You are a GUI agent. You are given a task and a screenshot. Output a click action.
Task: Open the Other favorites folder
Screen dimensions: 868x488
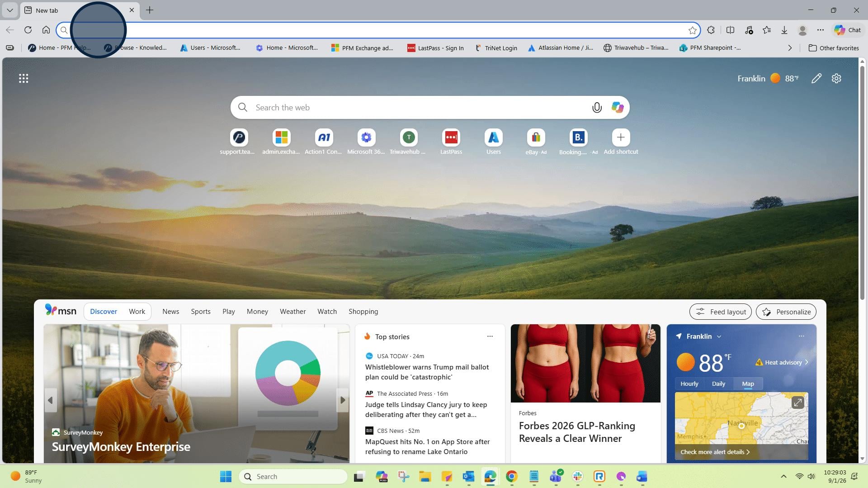point(834,48)
